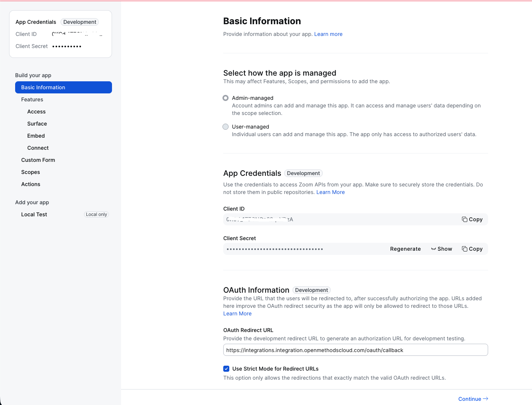This screenshot has height=405, width=532.
Task: Go to Access in sidebar
Action: click(36, 112)
